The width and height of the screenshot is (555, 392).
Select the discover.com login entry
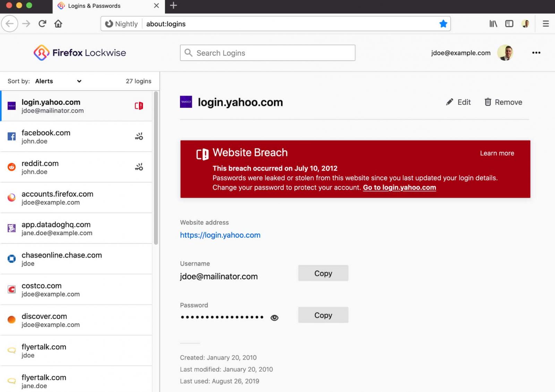(x=76, y=320)
